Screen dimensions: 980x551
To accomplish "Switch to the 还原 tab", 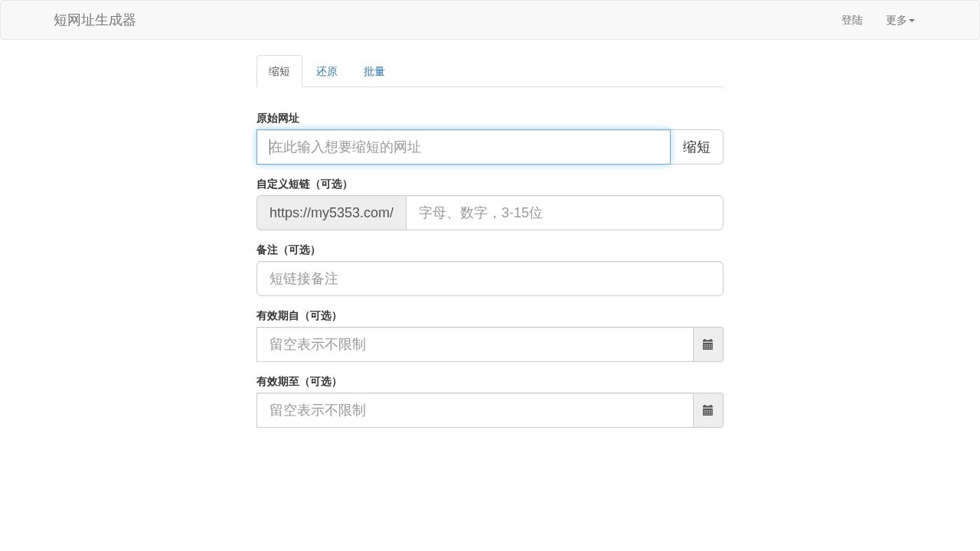I will (327, 71).
